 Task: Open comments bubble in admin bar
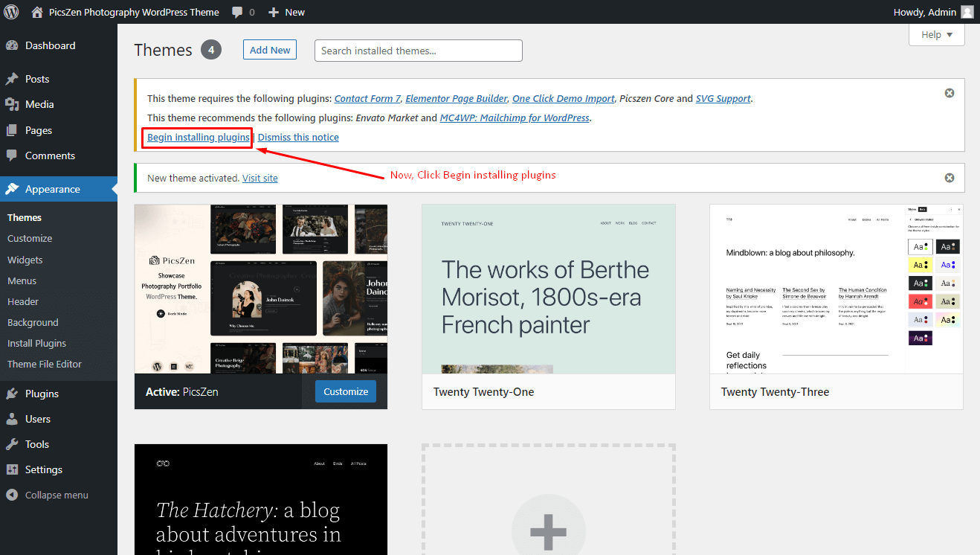(x=237, y=12)
